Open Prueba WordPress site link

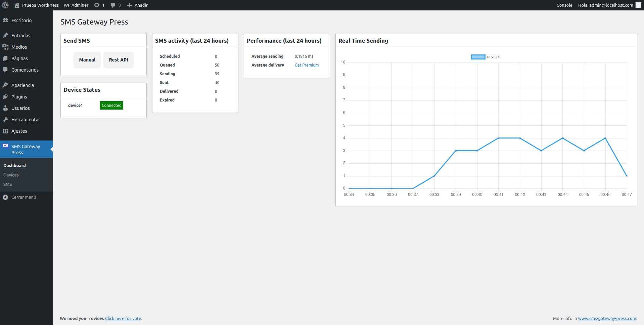click(x=40, y=5)
